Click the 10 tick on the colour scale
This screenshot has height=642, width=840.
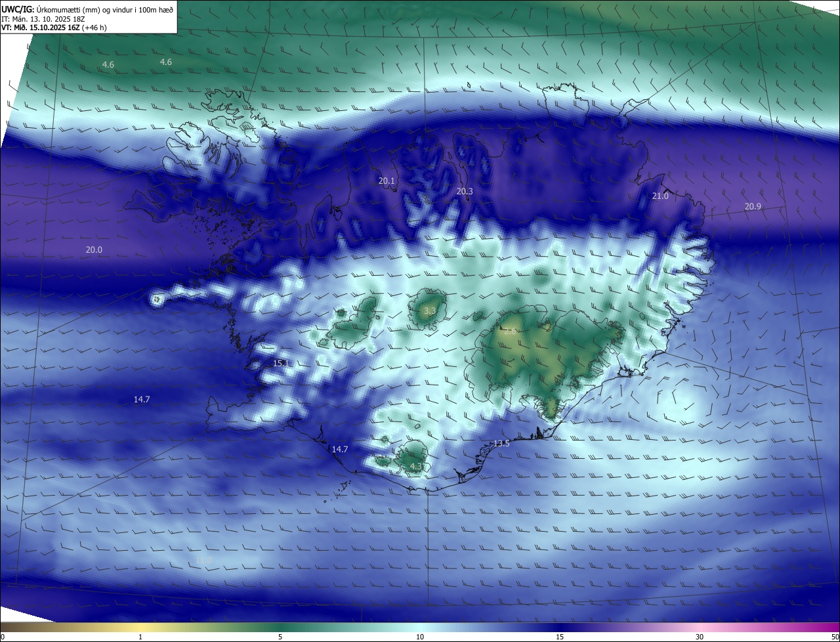[420, 637]
